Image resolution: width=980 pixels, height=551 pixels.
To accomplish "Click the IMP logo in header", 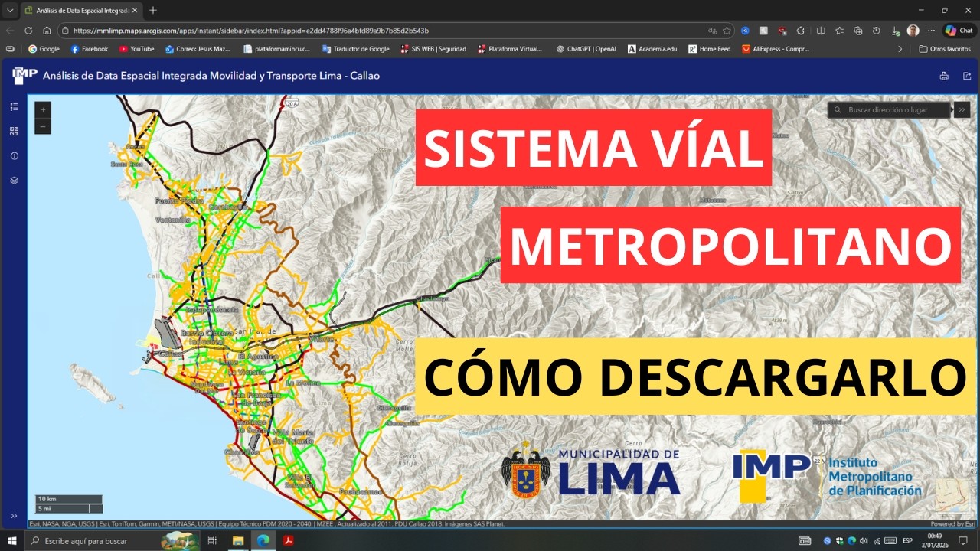I will tap(24, 76).
